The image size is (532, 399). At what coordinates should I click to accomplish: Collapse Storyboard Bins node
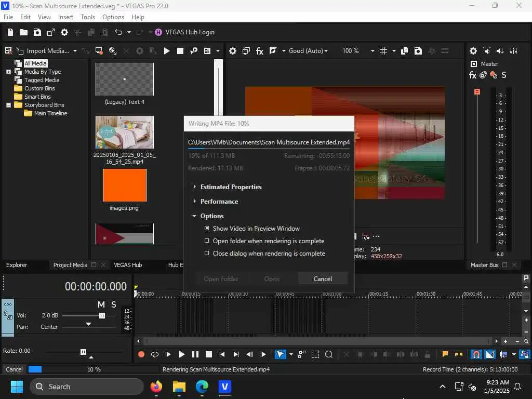click(x=8, y=105)
